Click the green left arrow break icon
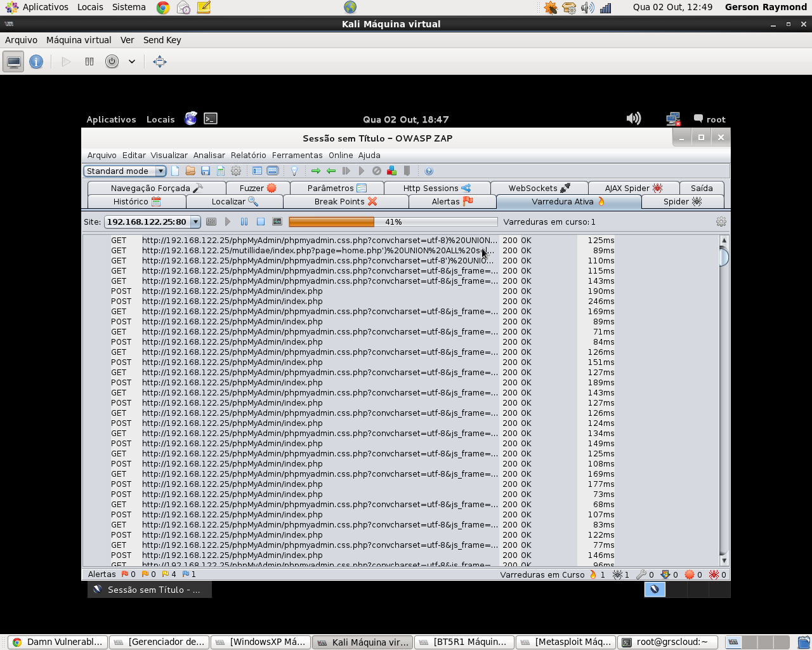 (331, 171)
